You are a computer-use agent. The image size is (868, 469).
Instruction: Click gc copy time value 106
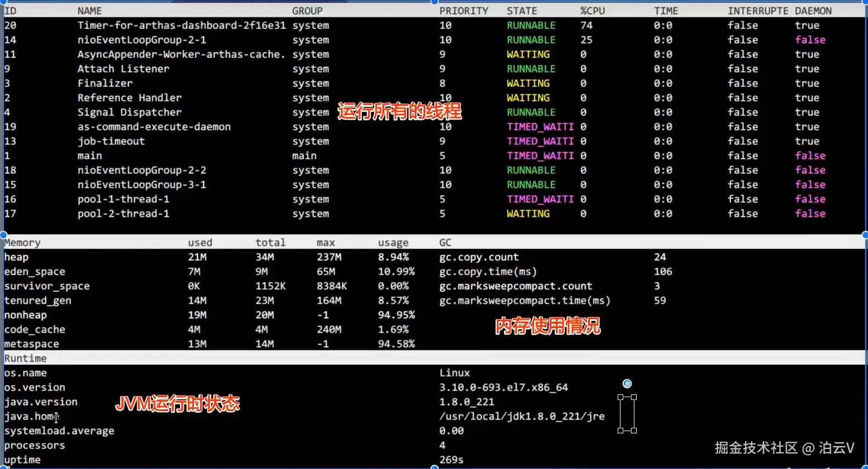coord(663,271)
